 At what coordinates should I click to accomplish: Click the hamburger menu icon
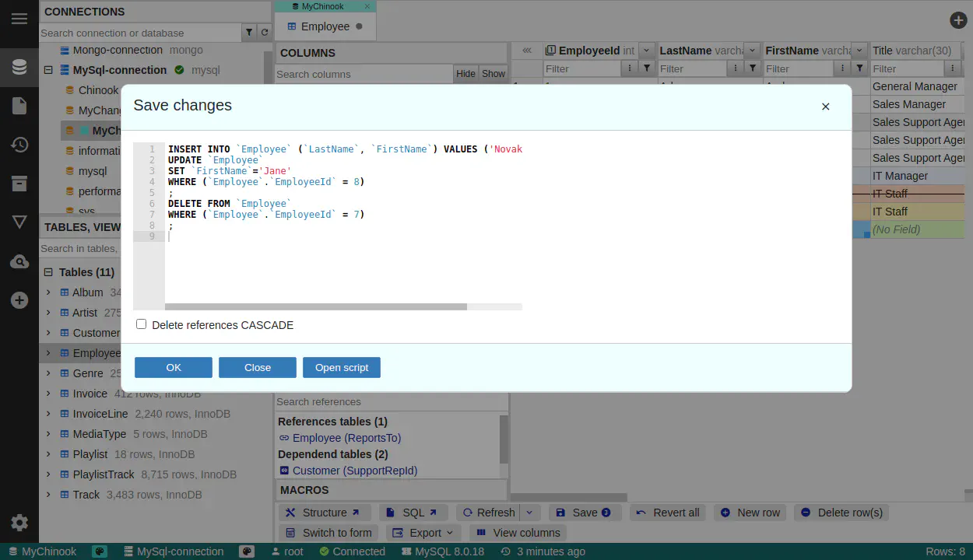(x=19, y=19)
